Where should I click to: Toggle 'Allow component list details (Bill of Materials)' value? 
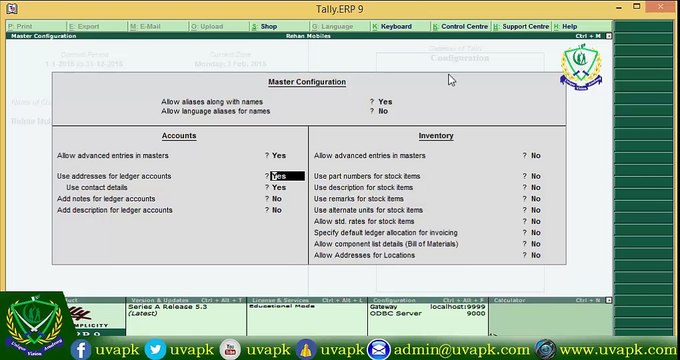[536, 244]
